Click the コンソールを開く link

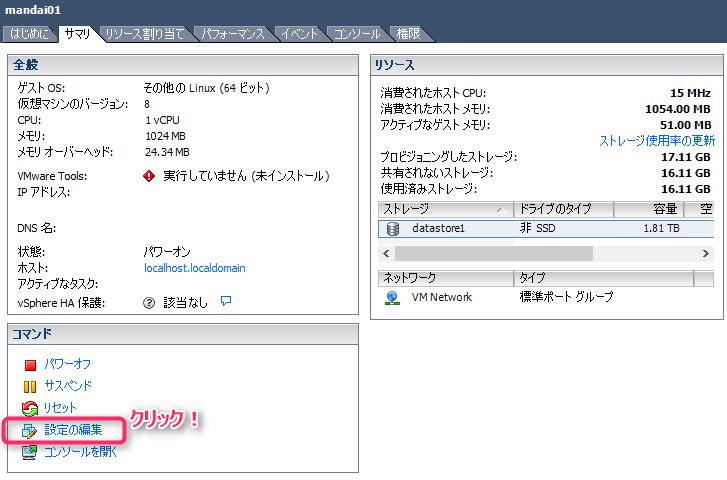[80, 452]
